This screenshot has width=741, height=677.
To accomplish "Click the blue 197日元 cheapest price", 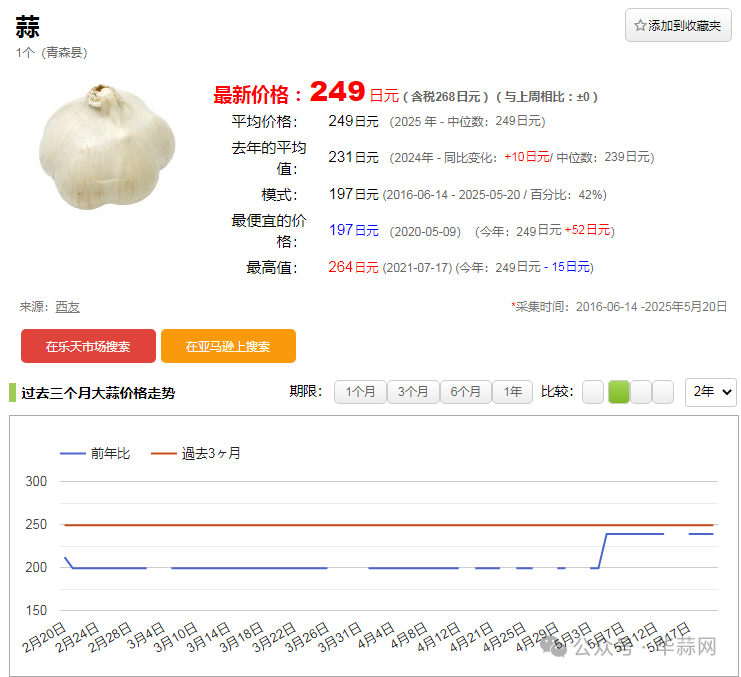I will pos(353,230).
